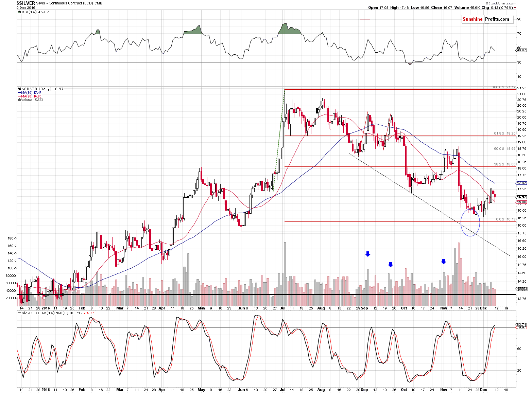
Task: Click the 13.75 price axis label
Action: (522, 299)
